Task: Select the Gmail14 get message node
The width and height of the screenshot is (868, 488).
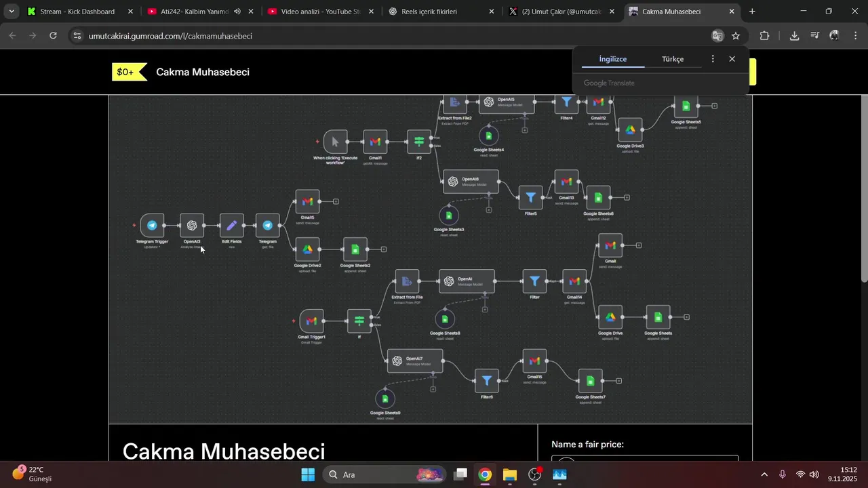Action: 574,281
